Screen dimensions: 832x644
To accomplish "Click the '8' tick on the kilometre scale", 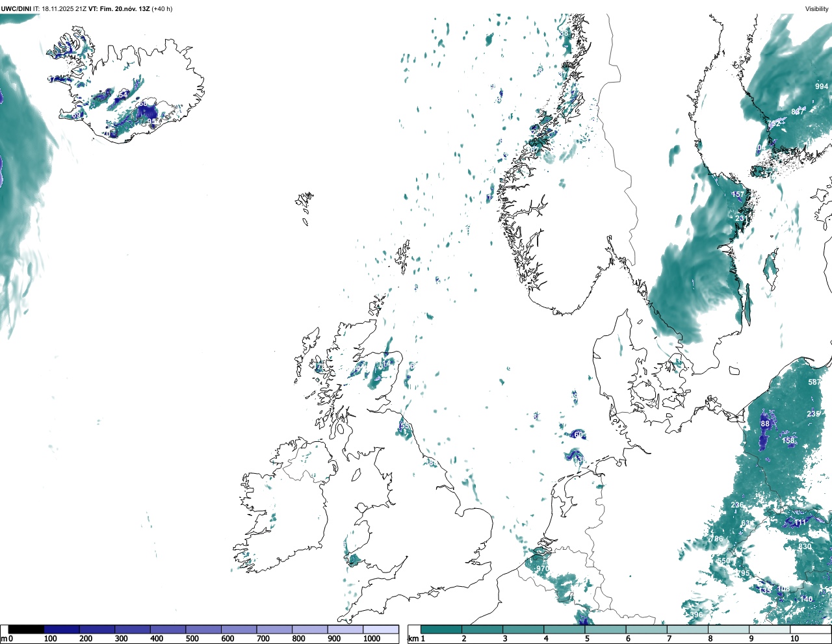I will pos(710,639).
